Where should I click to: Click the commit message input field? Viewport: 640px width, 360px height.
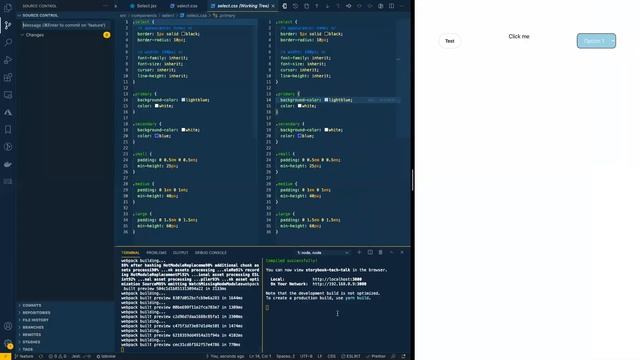tap(65, 25)
